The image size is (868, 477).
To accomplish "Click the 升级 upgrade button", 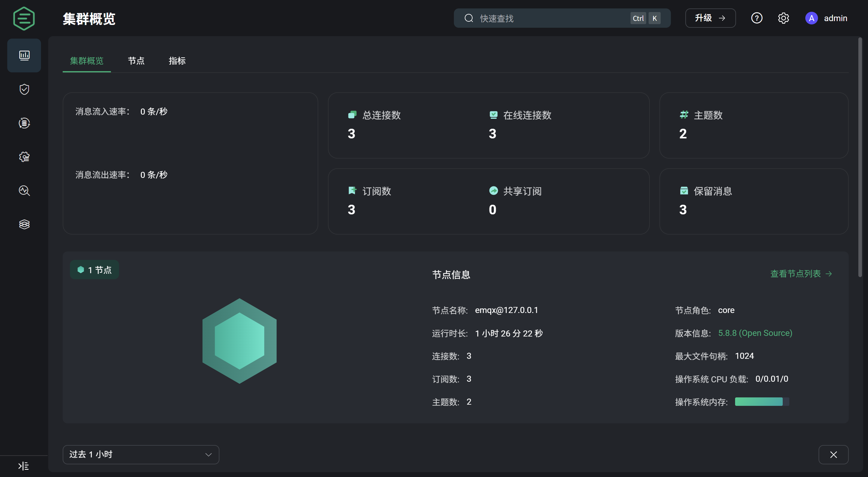I will click(x=710, y=18).
